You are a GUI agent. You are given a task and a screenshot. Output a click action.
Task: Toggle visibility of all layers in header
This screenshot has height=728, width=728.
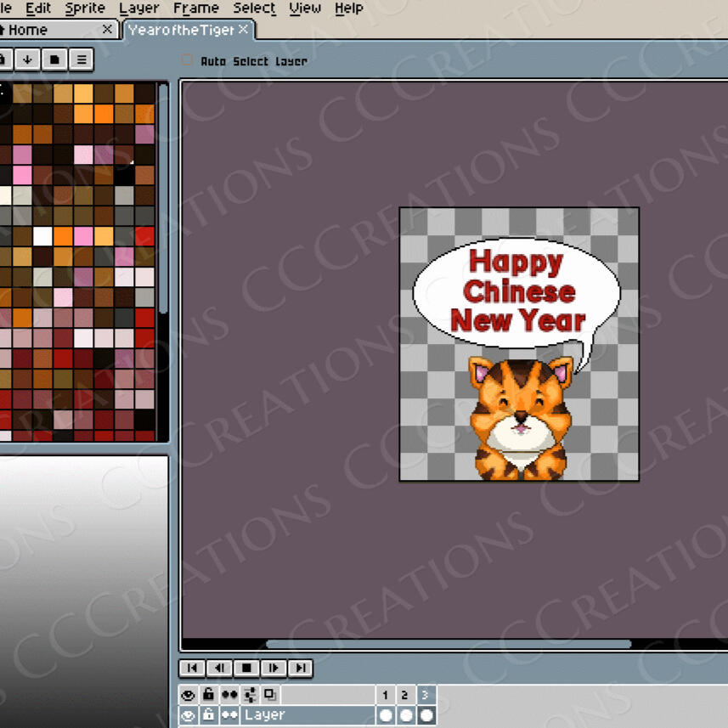tap(189, 695)
